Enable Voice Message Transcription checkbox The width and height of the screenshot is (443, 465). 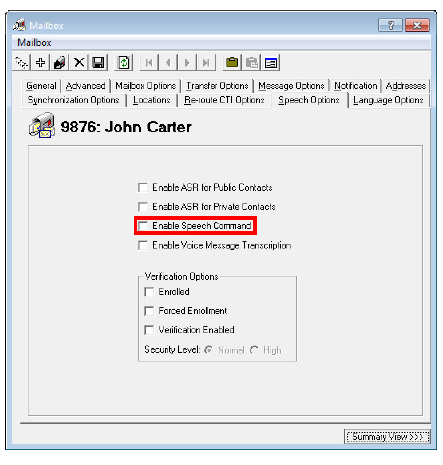(143, 245)
